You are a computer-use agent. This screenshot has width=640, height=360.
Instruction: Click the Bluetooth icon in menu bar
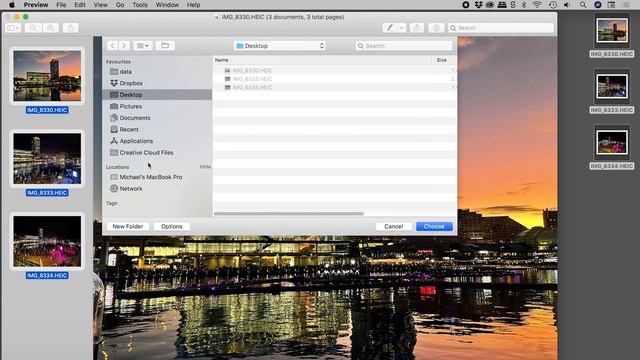pyautogui.click(x=524, y=5)
